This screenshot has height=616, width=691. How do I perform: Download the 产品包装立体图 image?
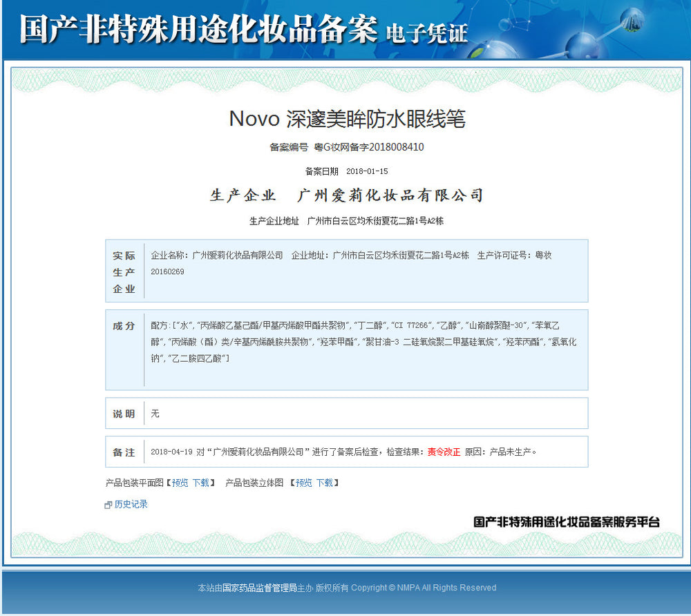[325, 483]
